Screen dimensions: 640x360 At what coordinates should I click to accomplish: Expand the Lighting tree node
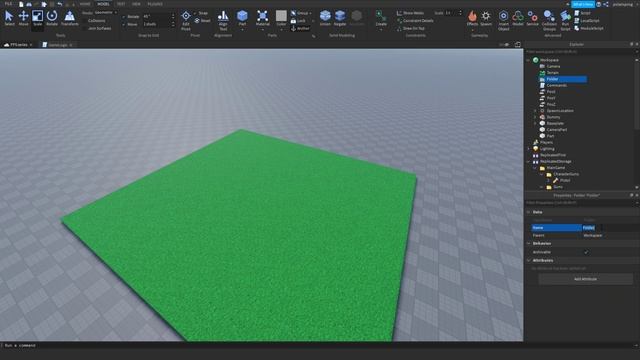528,149
